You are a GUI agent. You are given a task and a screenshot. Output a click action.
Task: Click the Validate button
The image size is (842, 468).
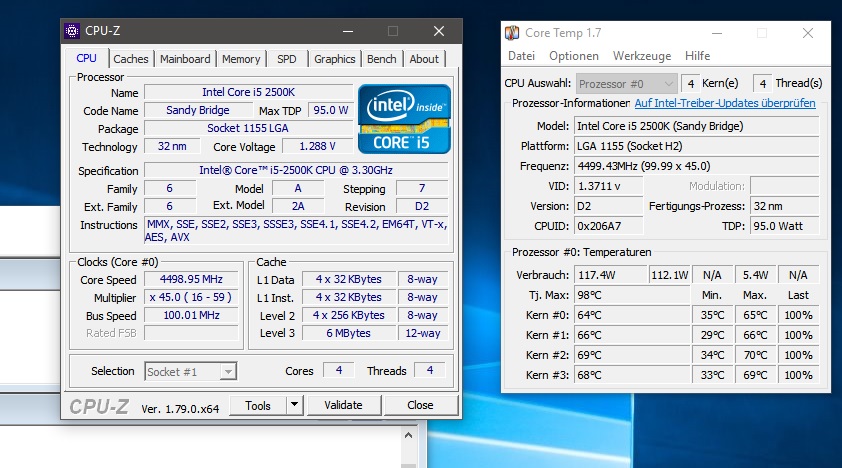pos(344,405)
